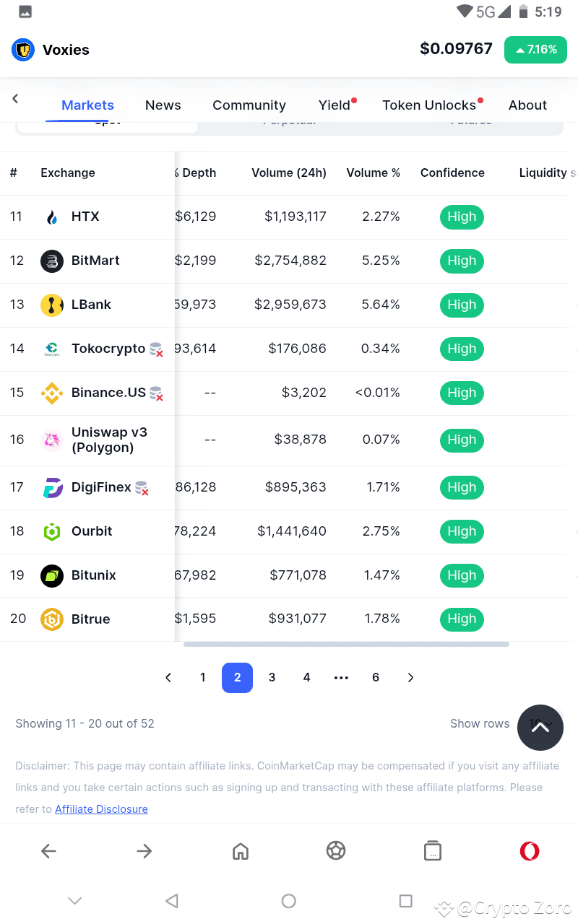Open the Voxies token logo in the header
This screenshot has height=924, width=578.
pyautogui.click(x=22, y=50)
